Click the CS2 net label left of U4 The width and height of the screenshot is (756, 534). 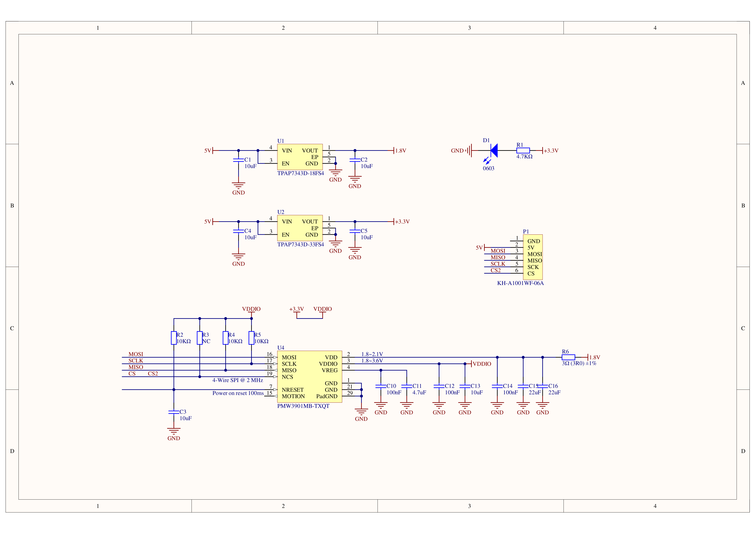[x=153, y=374]
